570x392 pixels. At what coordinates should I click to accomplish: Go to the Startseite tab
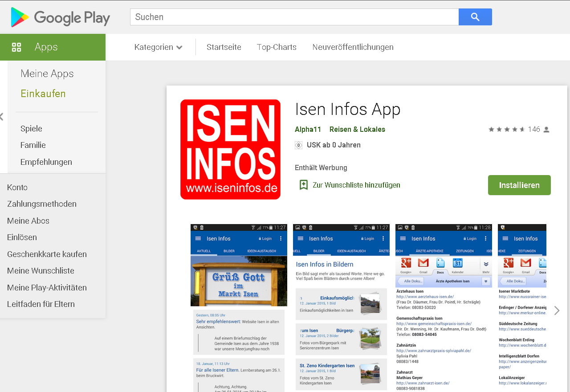click(x=224, y=47)
